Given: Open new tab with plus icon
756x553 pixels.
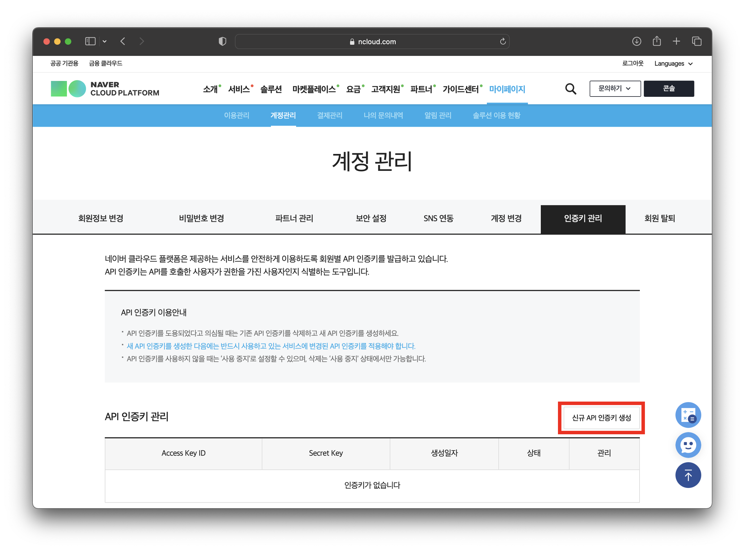Looking at the screenshot, I should click(x=676, y=41).
